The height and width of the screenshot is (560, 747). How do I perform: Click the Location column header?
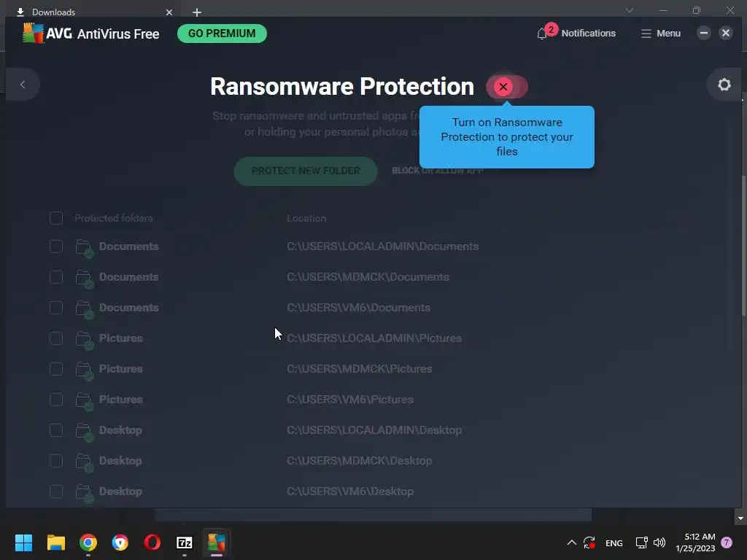306,218
